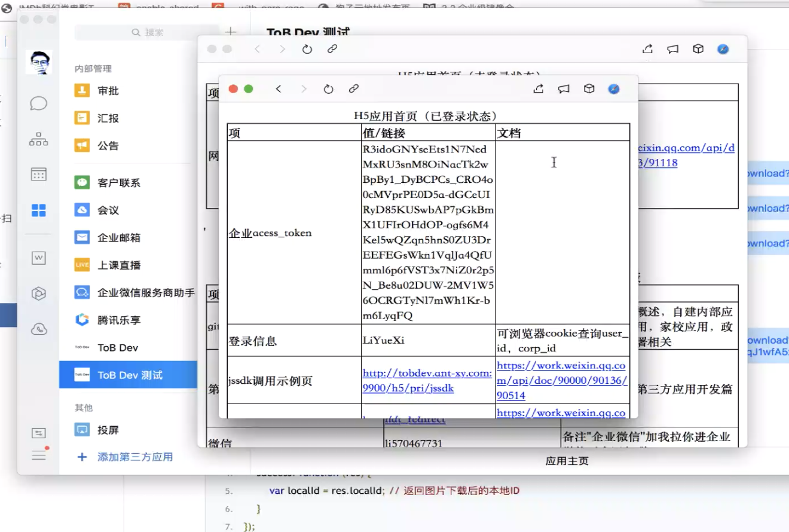Click the 应用主页 label at bottom
This screenshot has height=532, width=789.
point(567,461)
